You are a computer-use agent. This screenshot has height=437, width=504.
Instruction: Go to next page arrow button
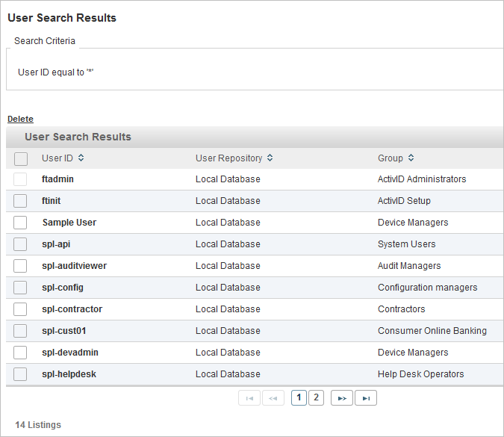click(x=342, y=398)
